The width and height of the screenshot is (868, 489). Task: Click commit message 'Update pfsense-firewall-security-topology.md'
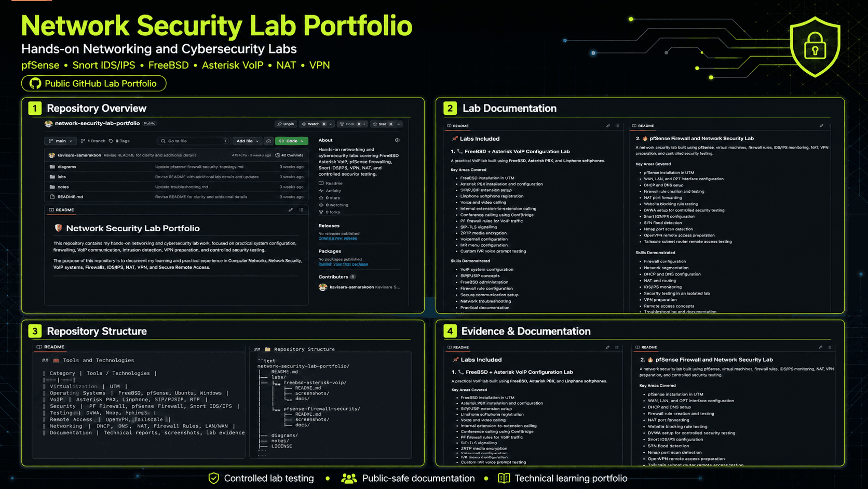(199, 167)
